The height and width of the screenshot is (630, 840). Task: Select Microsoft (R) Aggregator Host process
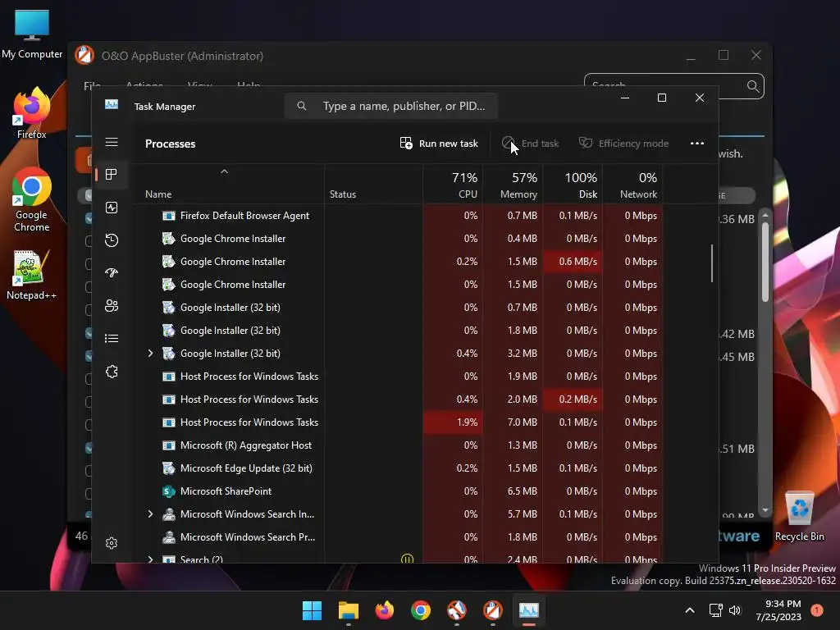pos(398,445)
